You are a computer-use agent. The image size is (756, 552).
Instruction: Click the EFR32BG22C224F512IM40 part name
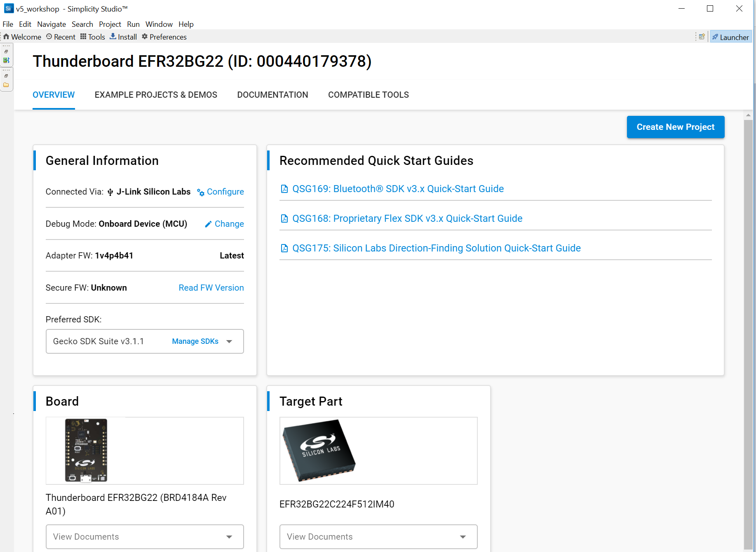pyautogui.click(x=337, y=504)
